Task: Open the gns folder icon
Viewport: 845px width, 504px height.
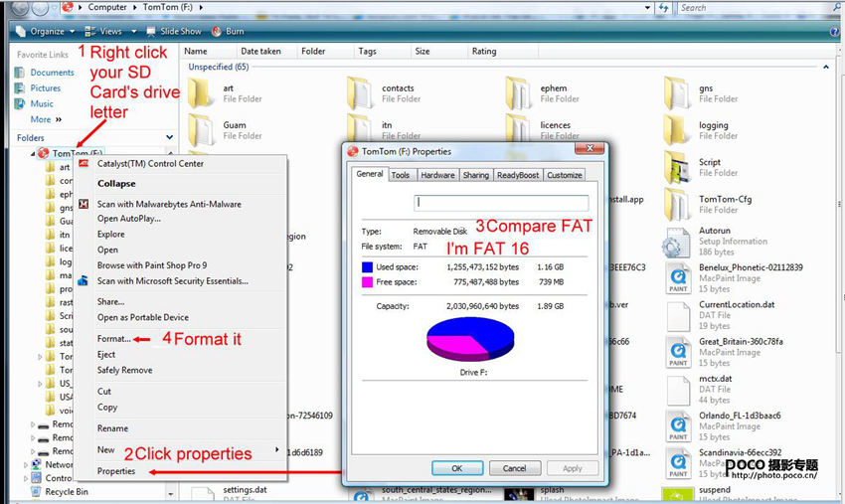Action: [677, 93]
